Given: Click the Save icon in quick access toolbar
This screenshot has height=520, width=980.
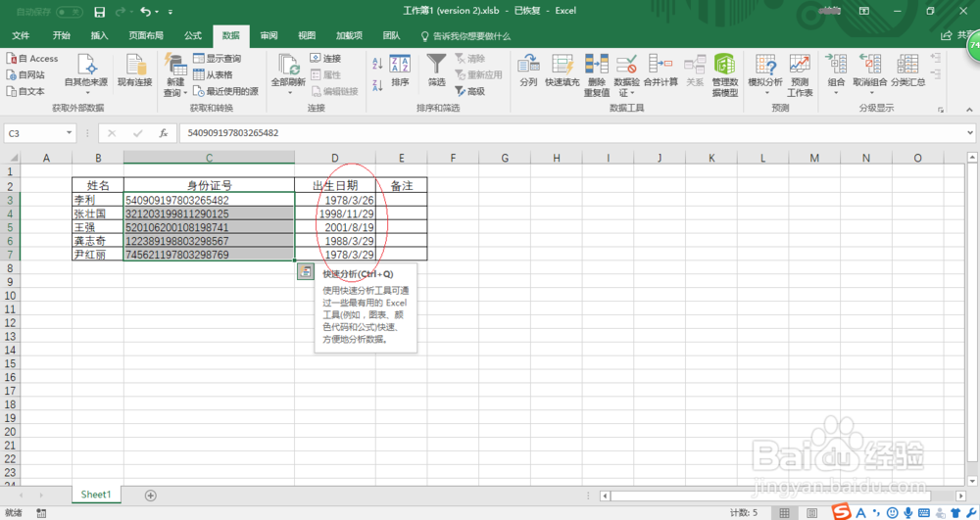Looking at the screenshot, I should pos(99,12).
